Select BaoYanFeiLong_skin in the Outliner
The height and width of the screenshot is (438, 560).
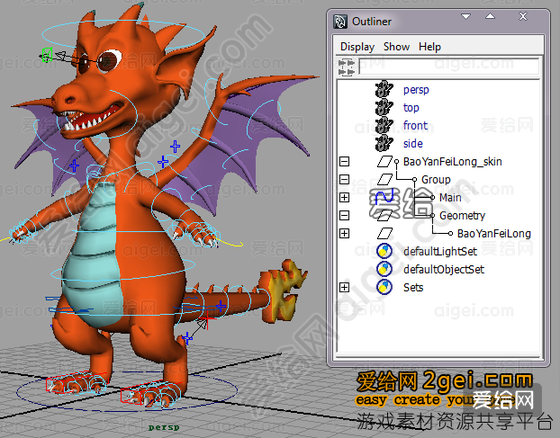coord(452,161)
